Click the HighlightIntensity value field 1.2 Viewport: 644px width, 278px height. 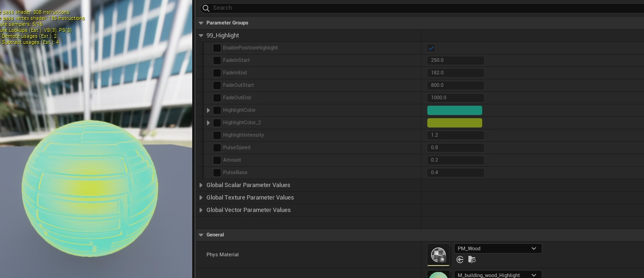(x=455, y=135)
